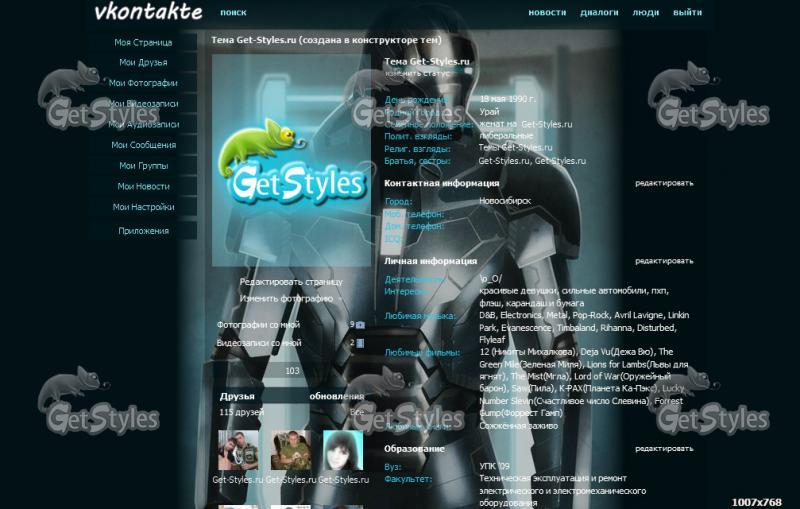
Task: Open the поиск search link in header
Action: [x=233, y=12]
